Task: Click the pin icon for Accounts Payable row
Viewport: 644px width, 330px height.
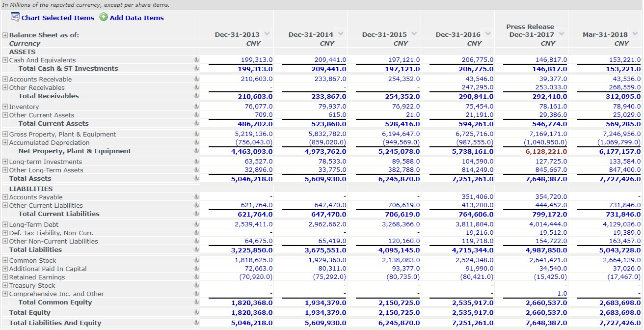Action: (x=196, y=197)
